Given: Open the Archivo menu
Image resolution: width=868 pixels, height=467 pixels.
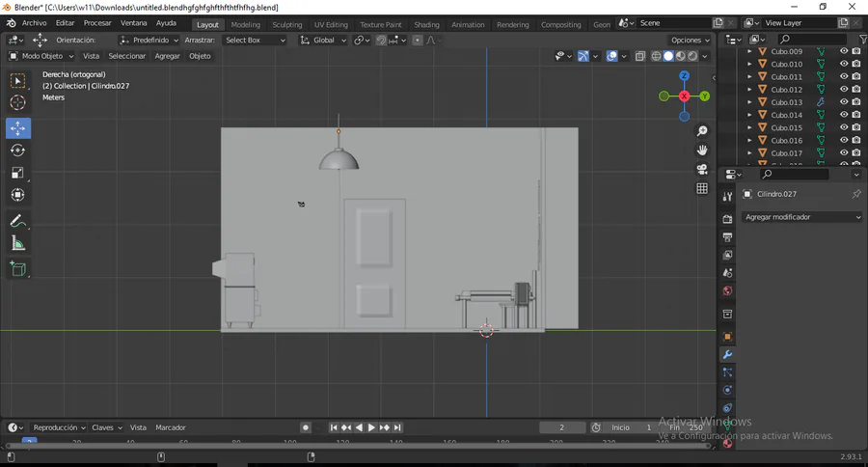Looking at the screenshot, I should tap(35, 23).
